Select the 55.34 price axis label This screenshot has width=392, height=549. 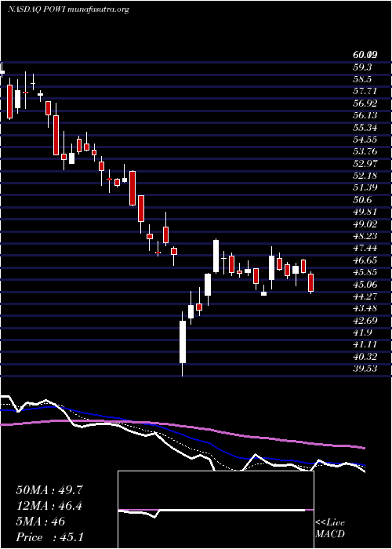tap(365, 127)
